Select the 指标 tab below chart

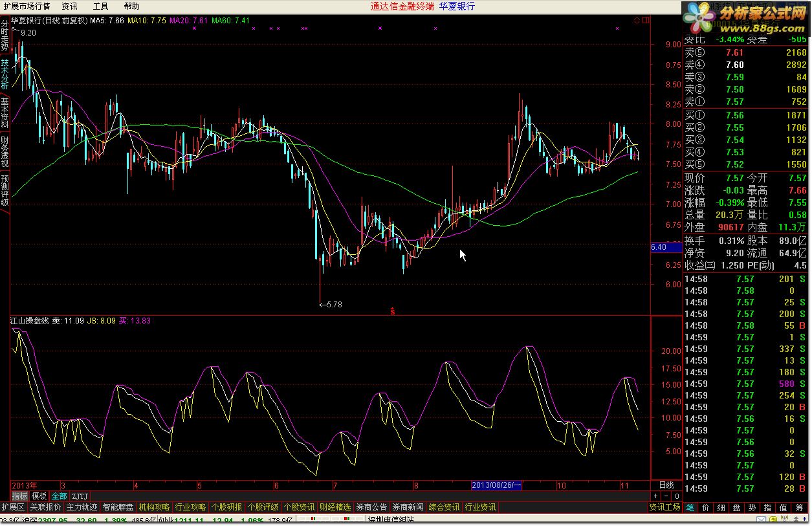click(x=19, y=496)
